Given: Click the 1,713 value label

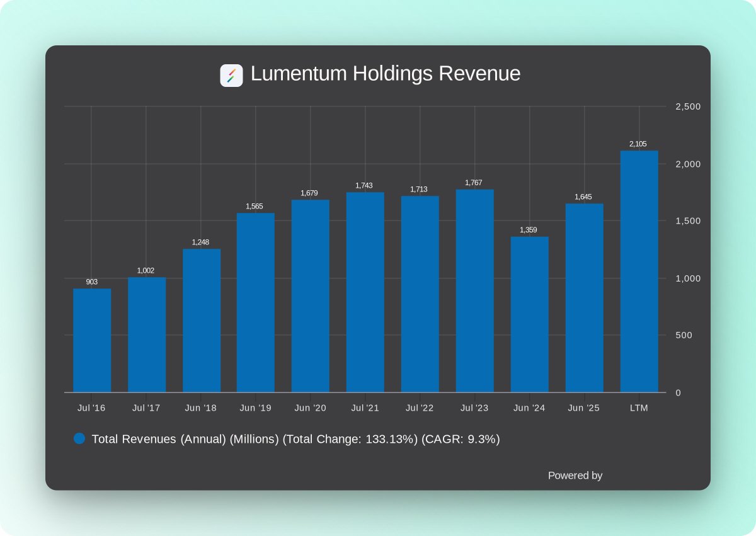Looking at the screenshot, I should (419, 189).
